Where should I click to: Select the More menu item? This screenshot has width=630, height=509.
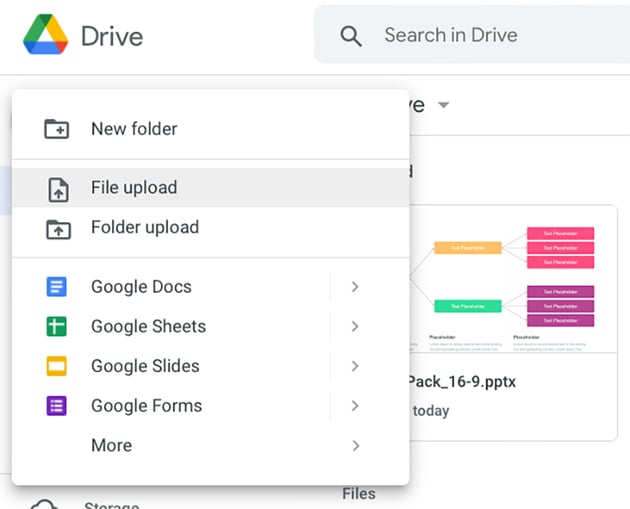coord(111,446)
